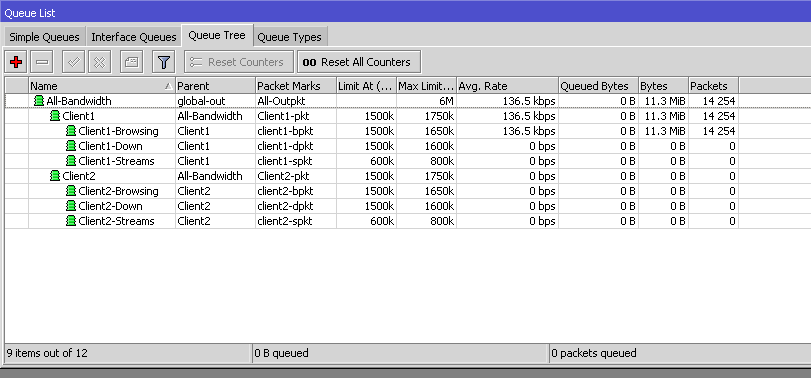Click the '0 packets queued' status text
The width and height of the screenshot is (811, 378).
click(594, 353)
